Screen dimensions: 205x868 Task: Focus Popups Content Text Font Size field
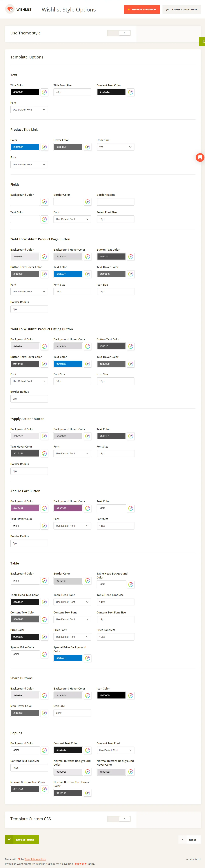click(29, 768)
